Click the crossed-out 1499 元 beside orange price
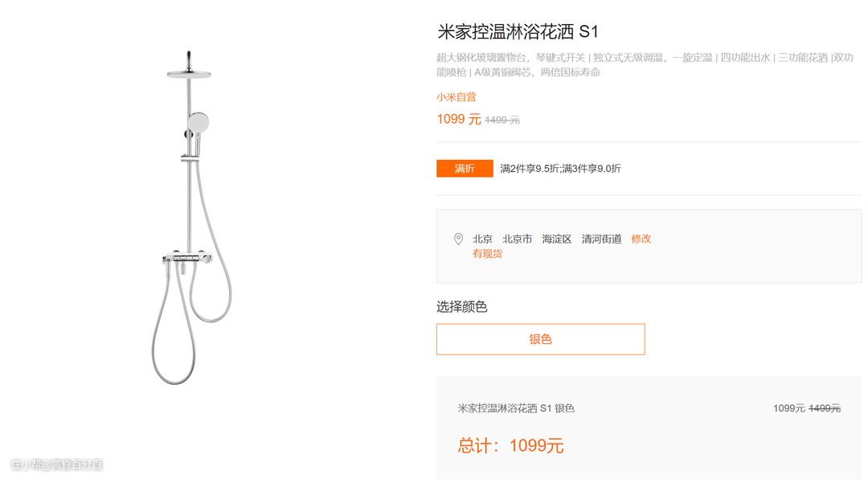 coord(502,120)
